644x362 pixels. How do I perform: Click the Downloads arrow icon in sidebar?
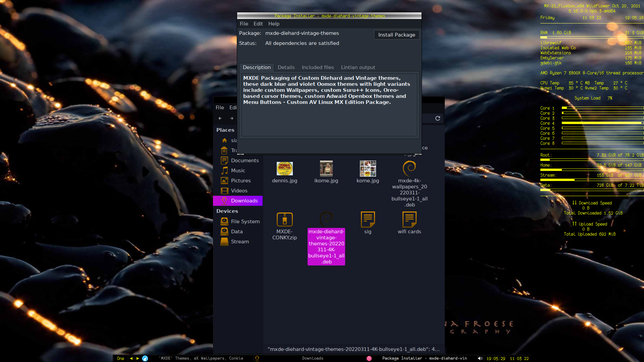[x=224, y=201]
